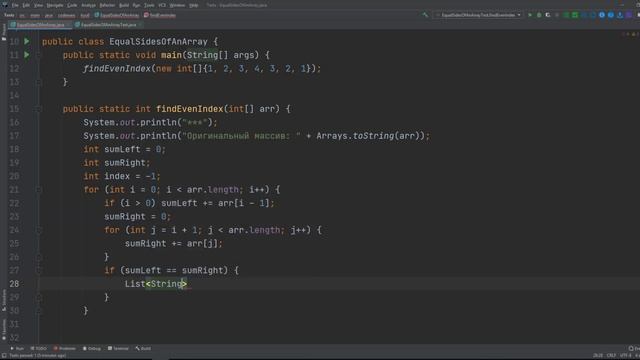Image resolution: width=640 pixels, height=360 pixels.
Task: Click 'int sumRight;' declaration on line 19
Action: [117, 162]
